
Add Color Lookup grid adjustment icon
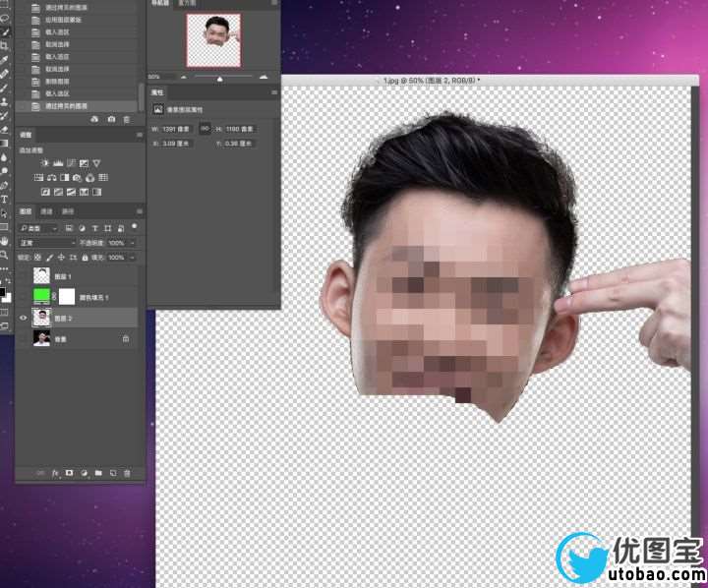[x=103, y=178]
